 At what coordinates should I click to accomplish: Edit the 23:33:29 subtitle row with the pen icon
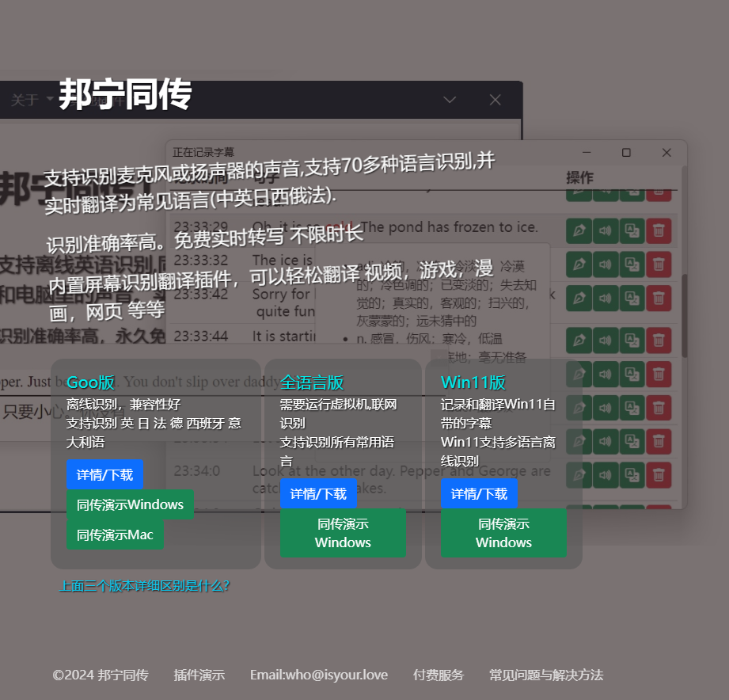pos(579,230)
